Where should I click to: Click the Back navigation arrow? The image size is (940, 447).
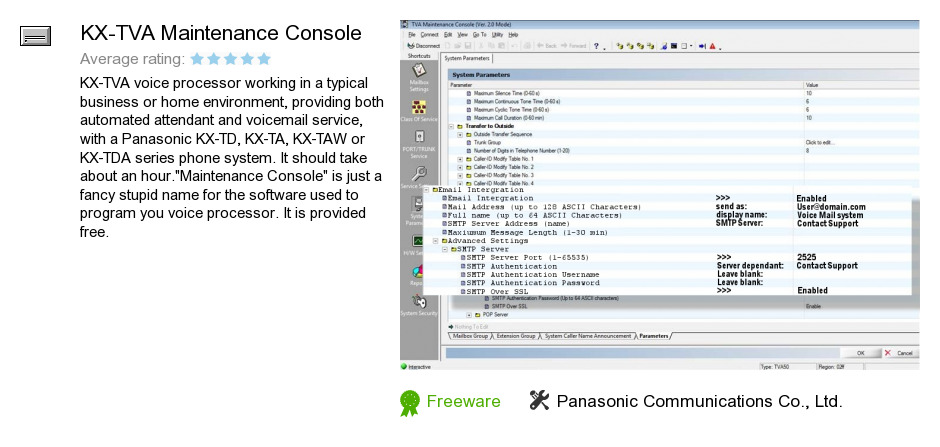pyautogui.click(x=546, y=46)
